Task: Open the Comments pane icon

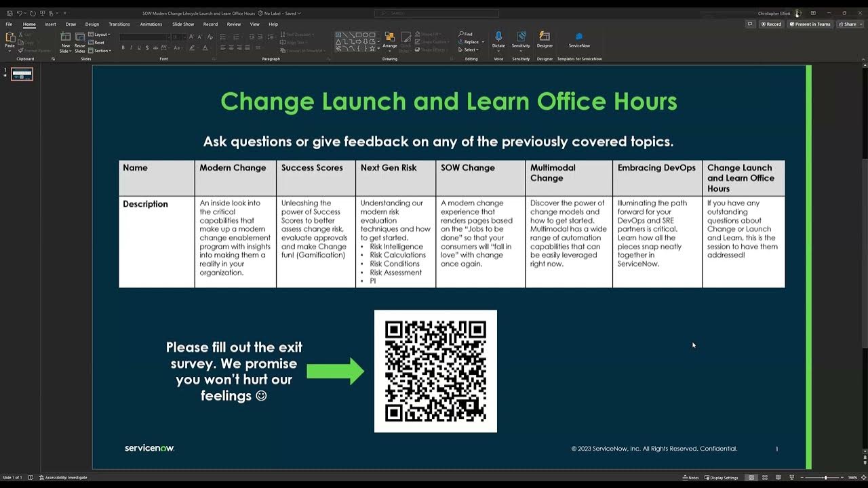Action: click(750, 24)
